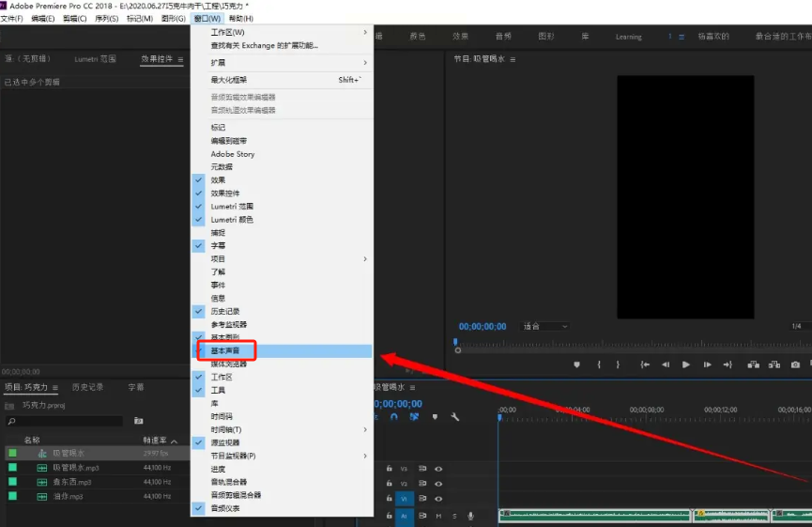Add a marker from the timeline toolbar
812x527 pixels.
click(435, 417)
